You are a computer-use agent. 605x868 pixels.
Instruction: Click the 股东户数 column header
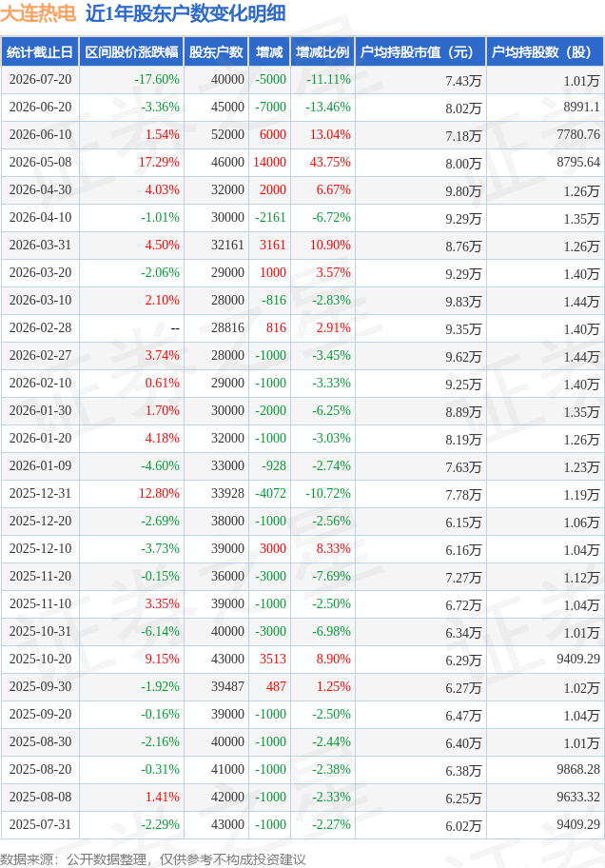(216, 52)
